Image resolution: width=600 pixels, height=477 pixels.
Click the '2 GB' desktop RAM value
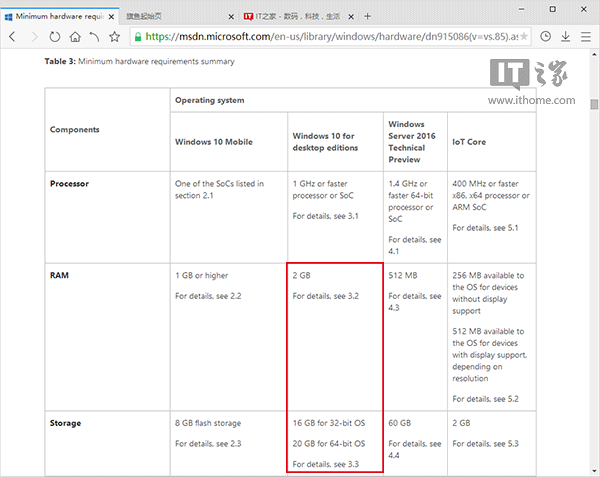[302, 275]
